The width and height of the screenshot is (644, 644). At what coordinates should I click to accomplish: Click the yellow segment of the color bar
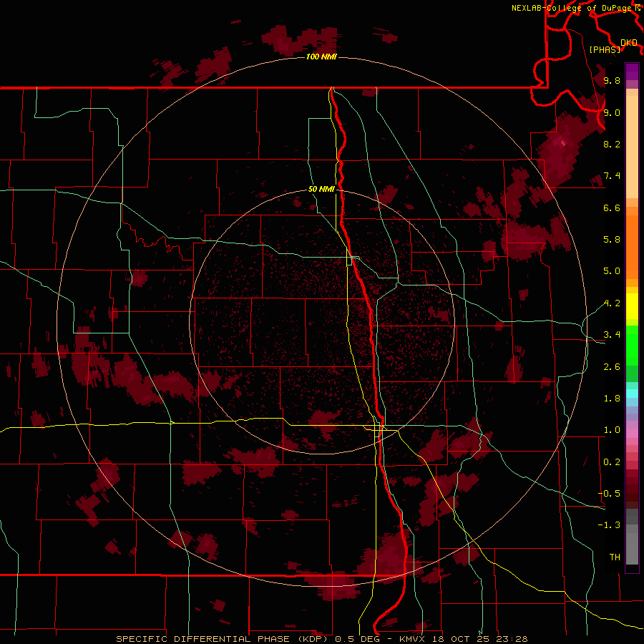pos(632,306)
